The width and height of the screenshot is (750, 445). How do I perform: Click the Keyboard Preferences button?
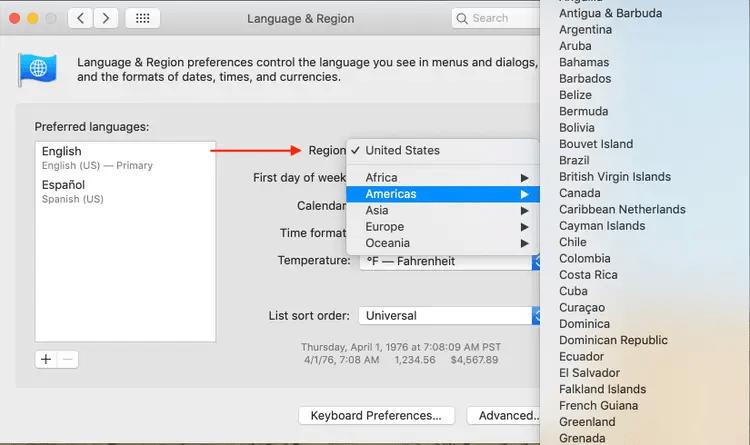click(376, 415)
